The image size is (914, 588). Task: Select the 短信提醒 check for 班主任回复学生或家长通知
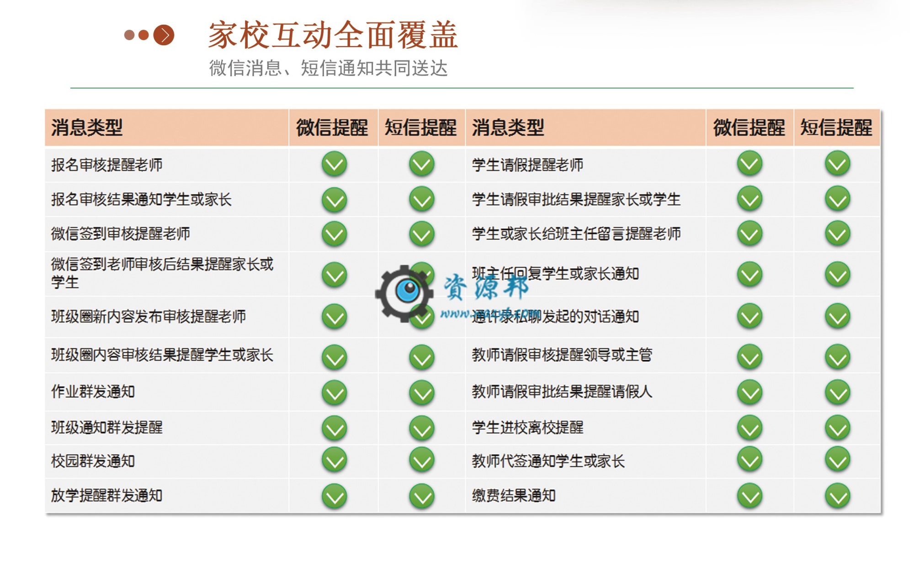click(838, 274)
